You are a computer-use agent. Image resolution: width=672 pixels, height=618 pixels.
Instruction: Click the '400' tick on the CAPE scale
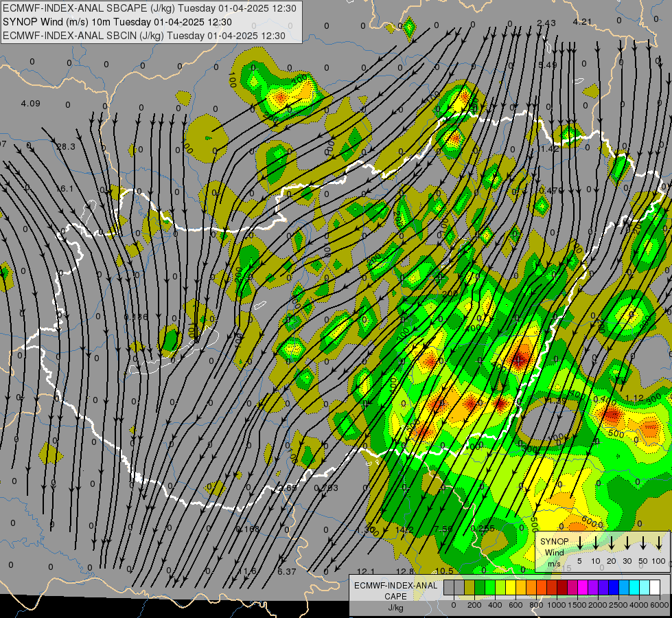(x=495, y=605)
